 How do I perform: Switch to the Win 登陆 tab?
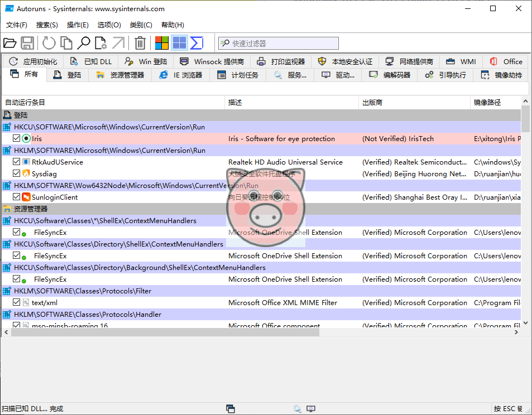(146, 61)
